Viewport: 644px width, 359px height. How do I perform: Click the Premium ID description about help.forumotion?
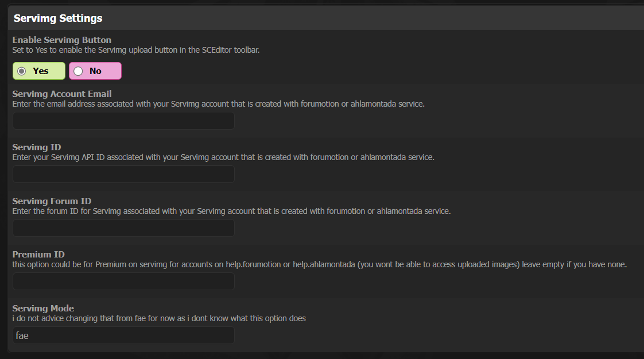319,265
